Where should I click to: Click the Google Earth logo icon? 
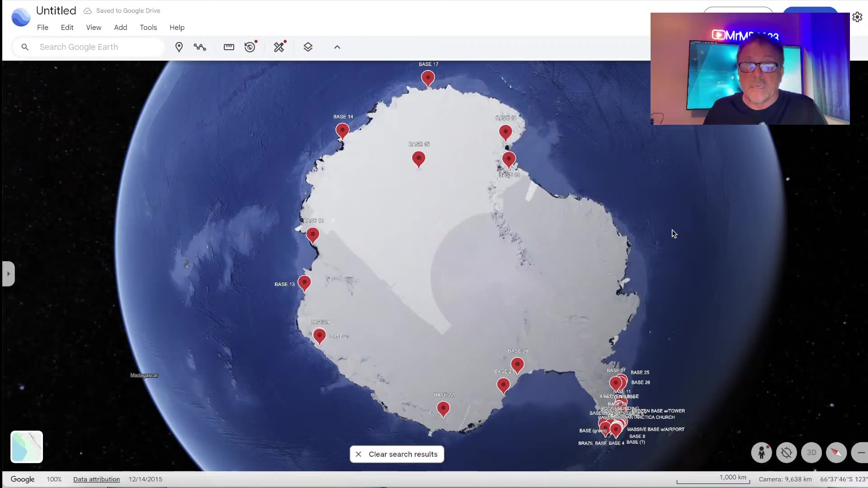(x=21, y=17)
